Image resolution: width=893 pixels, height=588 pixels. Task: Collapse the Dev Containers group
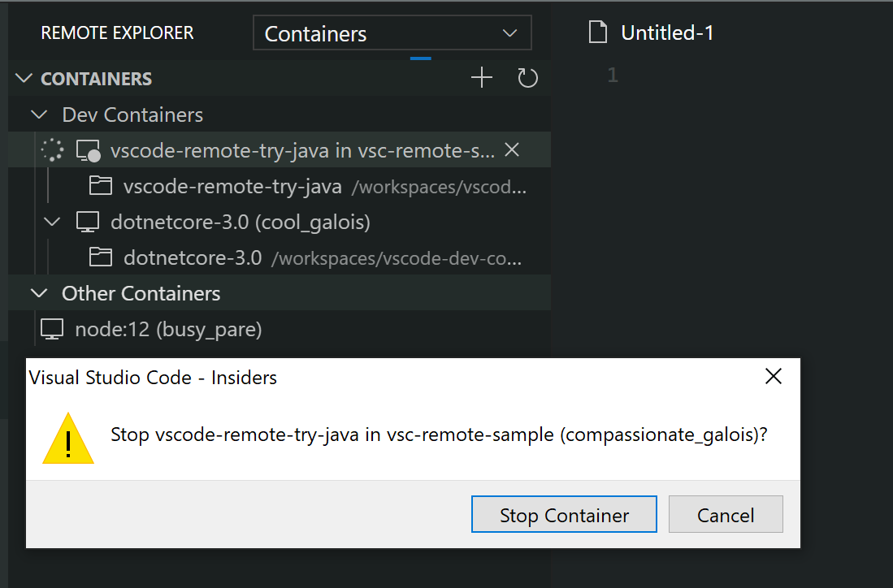[x=38, y=114]
